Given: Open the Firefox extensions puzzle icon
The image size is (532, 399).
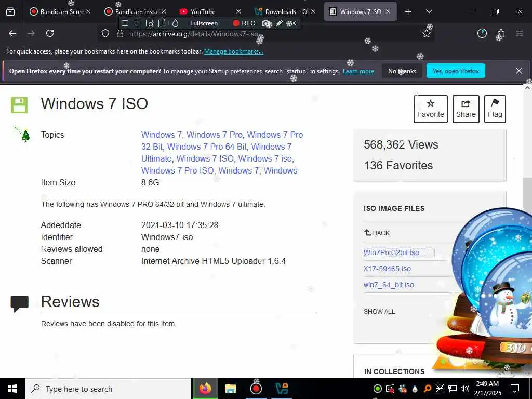Looking at the screenshot, I should [501, 34].
